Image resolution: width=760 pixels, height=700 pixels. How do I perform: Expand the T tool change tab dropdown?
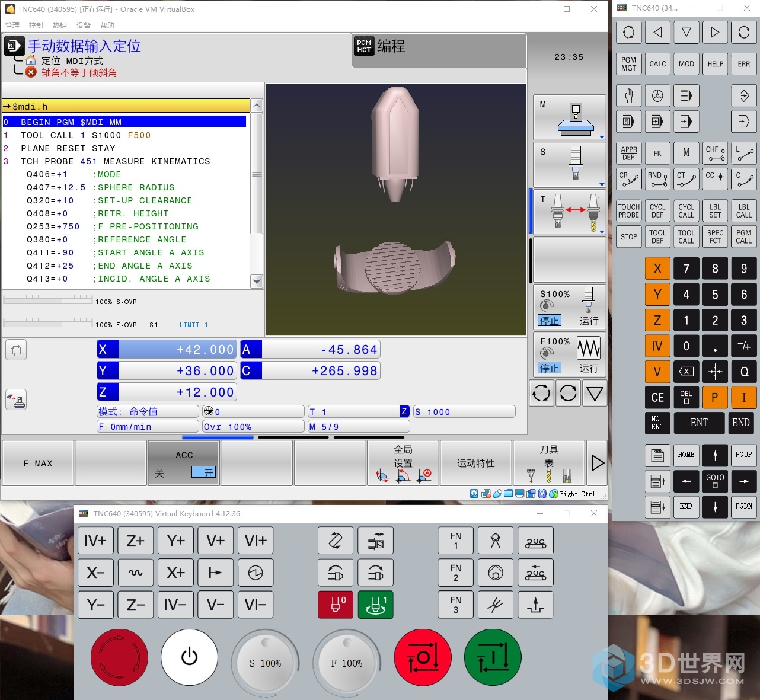pyautogui.click(x=602, y=232)
